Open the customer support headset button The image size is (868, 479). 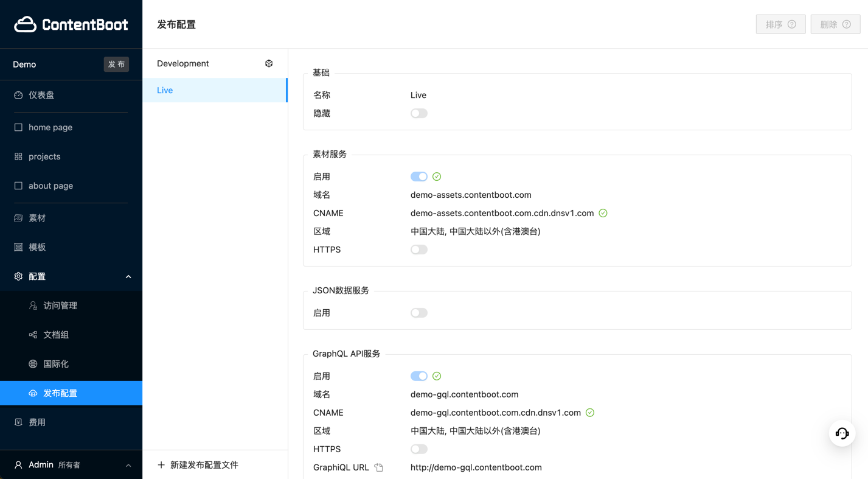click(842, 433)
